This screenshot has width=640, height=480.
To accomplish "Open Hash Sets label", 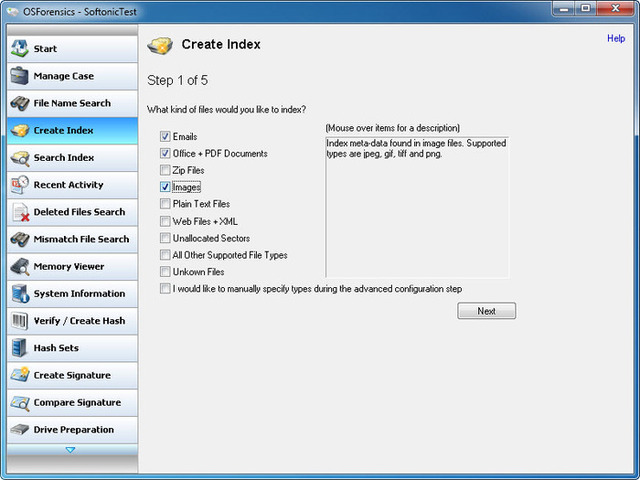I will click(56, 348).
